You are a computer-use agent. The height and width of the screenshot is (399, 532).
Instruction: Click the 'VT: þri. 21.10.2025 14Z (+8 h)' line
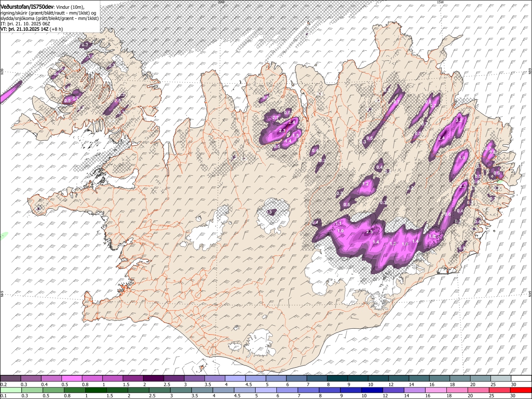pyautogui.click(x=32, y=29)
